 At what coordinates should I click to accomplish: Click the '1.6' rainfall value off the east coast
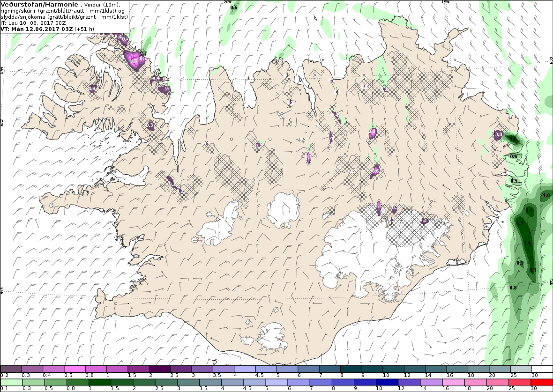513,139
